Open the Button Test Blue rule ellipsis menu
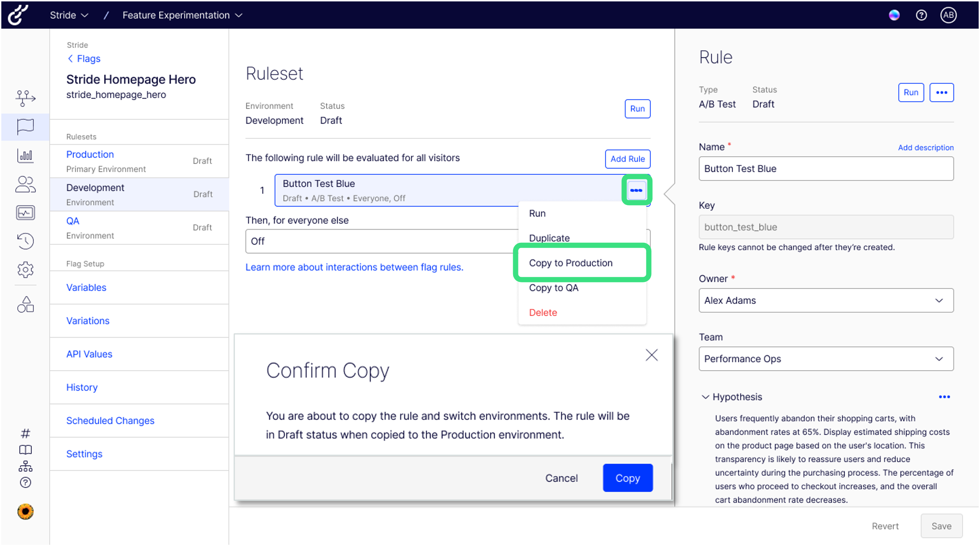This screenshot has height=546, width=980. (x=636, y=190)
